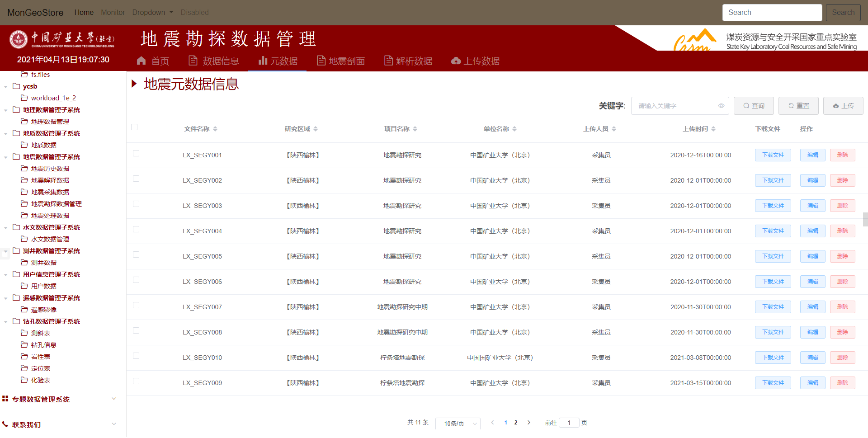This screenshot has height=438, width=868.
Task: Open the 10条/页 page size dropdown
Action: (x=458, y=423)
